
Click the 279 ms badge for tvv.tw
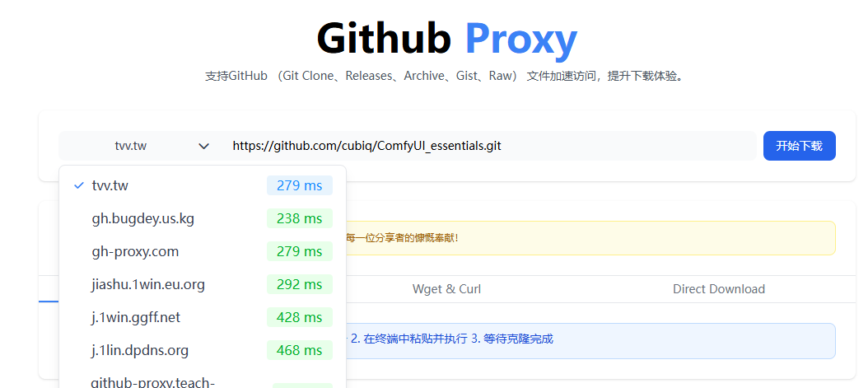[300, 185]
